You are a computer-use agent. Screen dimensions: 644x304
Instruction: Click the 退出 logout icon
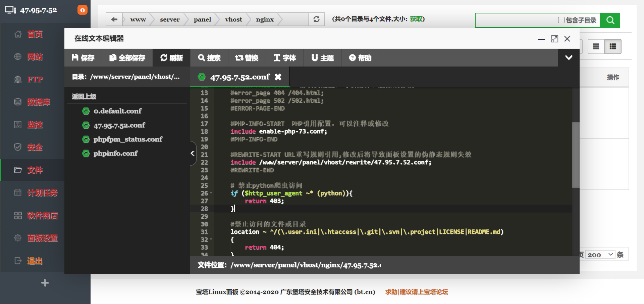[18, 261]
